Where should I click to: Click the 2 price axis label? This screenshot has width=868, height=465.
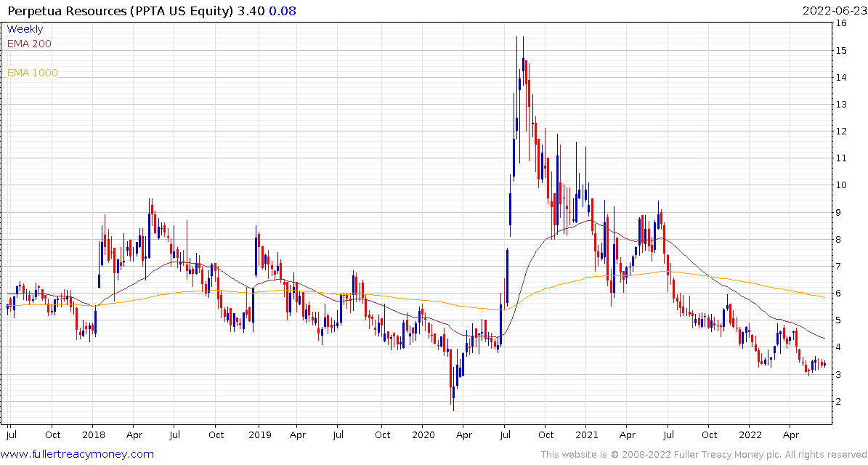click(x=839, y=402)
